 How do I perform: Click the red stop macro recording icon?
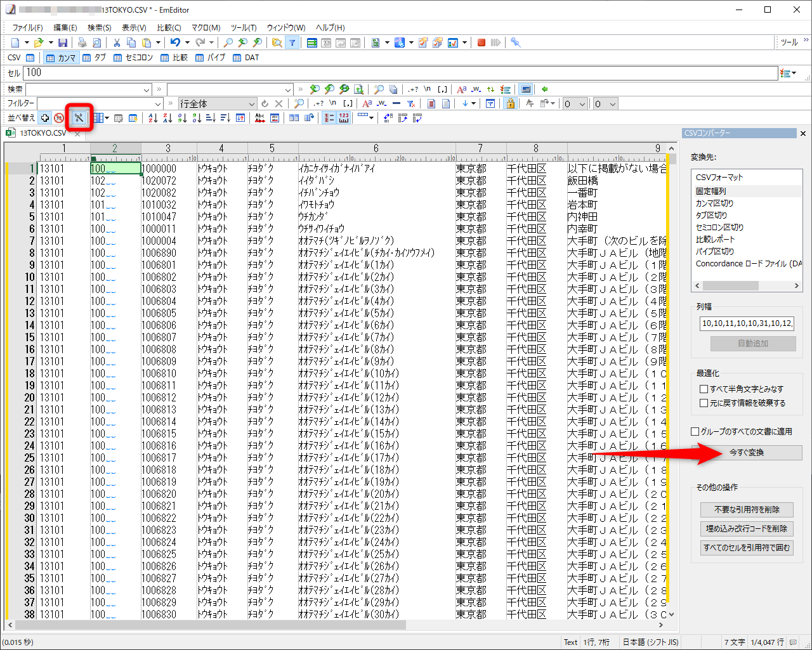[481, 42]
